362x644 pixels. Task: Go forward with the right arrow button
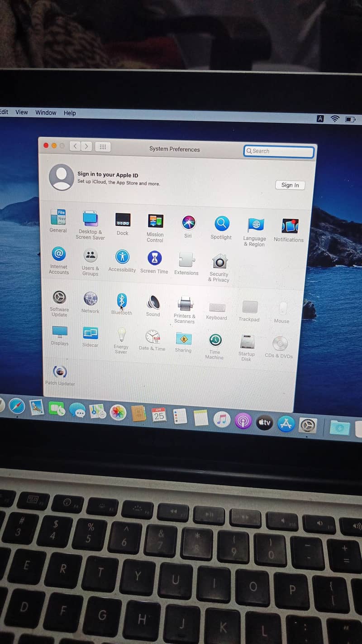86,146
